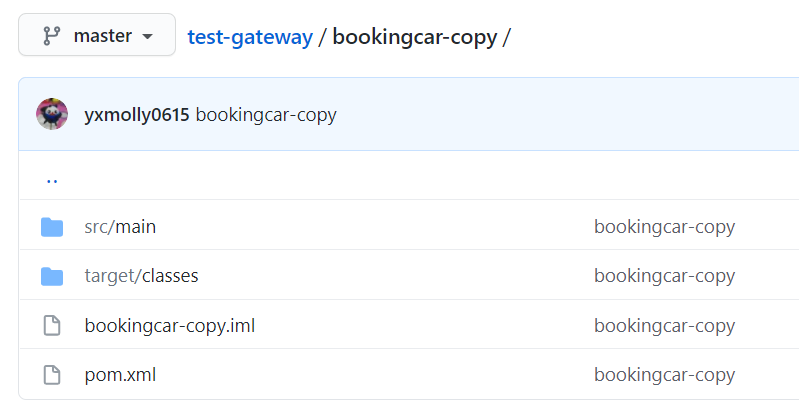Open the master branch dropdown

pos(97,35)
